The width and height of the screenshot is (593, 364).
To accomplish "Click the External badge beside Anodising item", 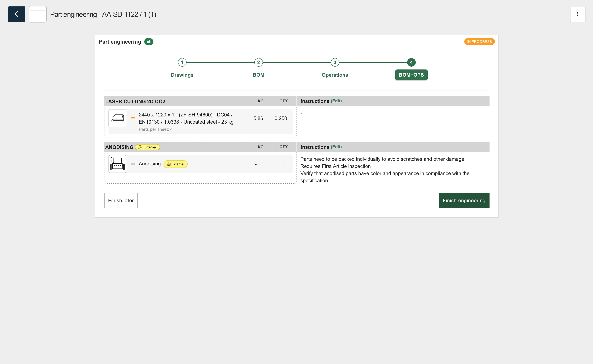I will click(175, 164).
